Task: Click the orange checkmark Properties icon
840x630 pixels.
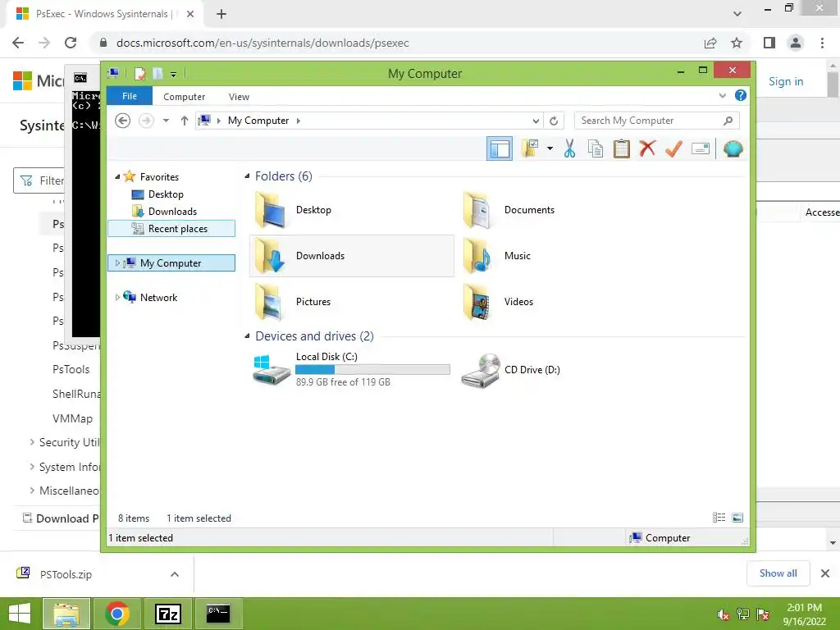Action: (673, 148)
